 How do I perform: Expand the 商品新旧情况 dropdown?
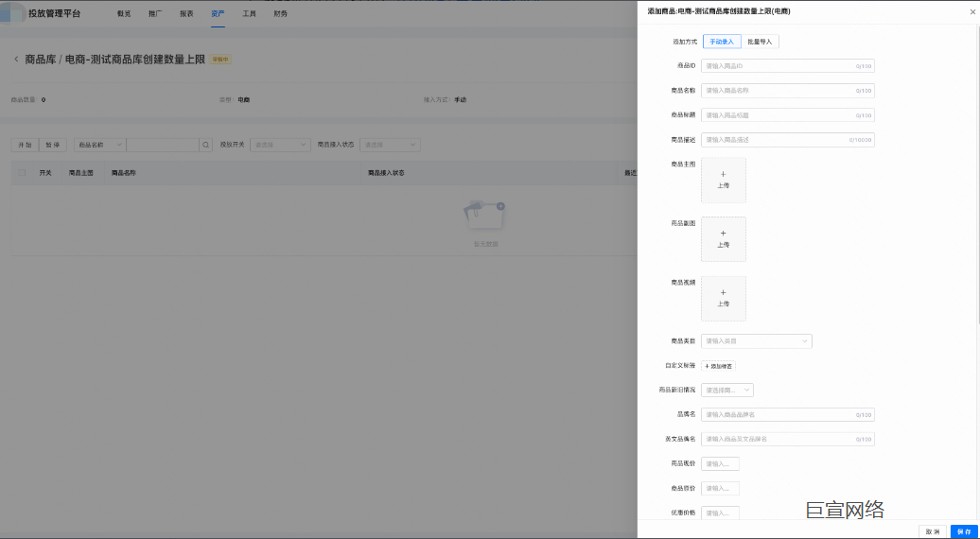tap(726, 390)
